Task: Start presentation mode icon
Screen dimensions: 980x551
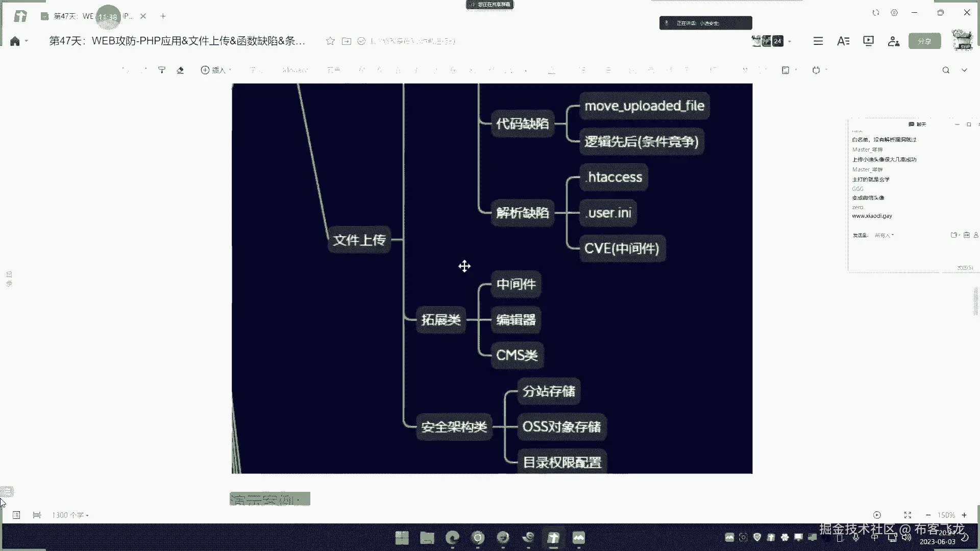Action: click(x=868, y=41)
